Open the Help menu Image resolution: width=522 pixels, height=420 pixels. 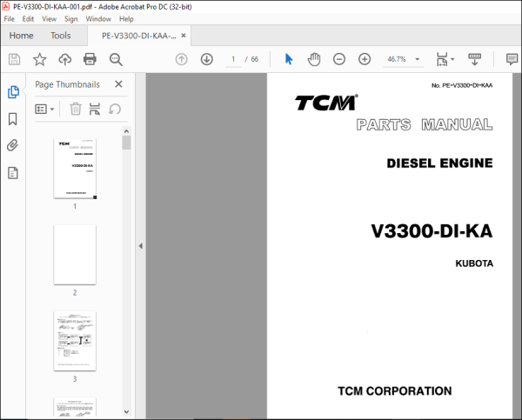pos(126,19)
